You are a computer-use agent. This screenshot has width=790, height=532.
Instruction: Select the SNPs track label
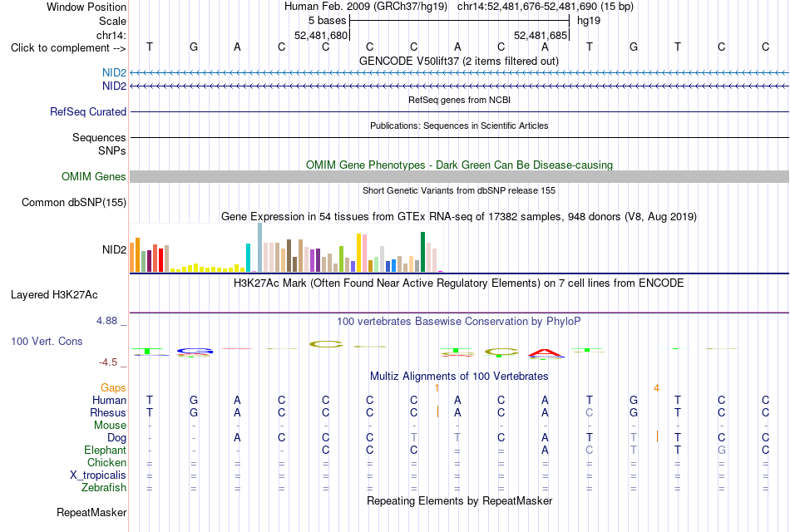coord(112,150)
